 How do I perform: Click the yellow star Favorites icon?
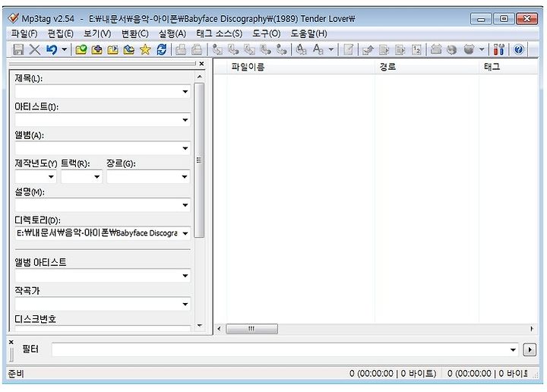[145, 49]
